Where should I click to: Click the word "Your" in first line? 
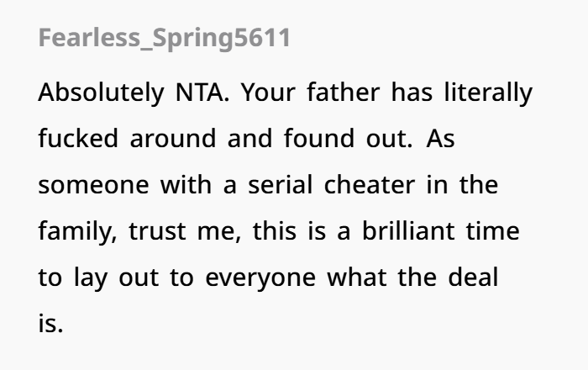pos(268,92)
